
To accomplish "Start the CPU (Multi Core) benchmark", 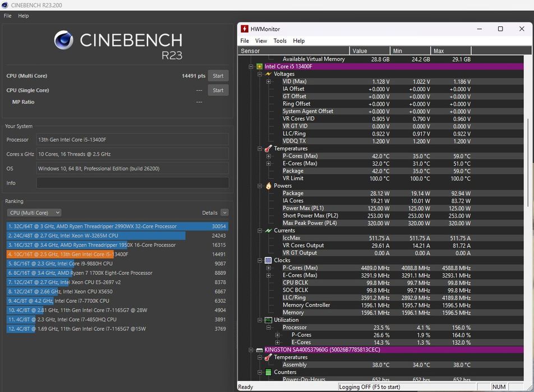I will pyautogui.click(x=218, y=76).
